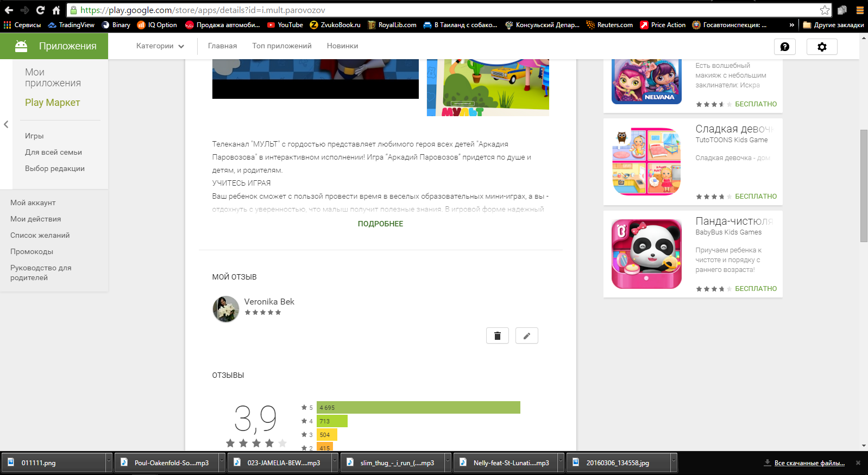Open options arrow for 20160306_134558.jpg download
This screenshot has height=475, width=868.
674,463
